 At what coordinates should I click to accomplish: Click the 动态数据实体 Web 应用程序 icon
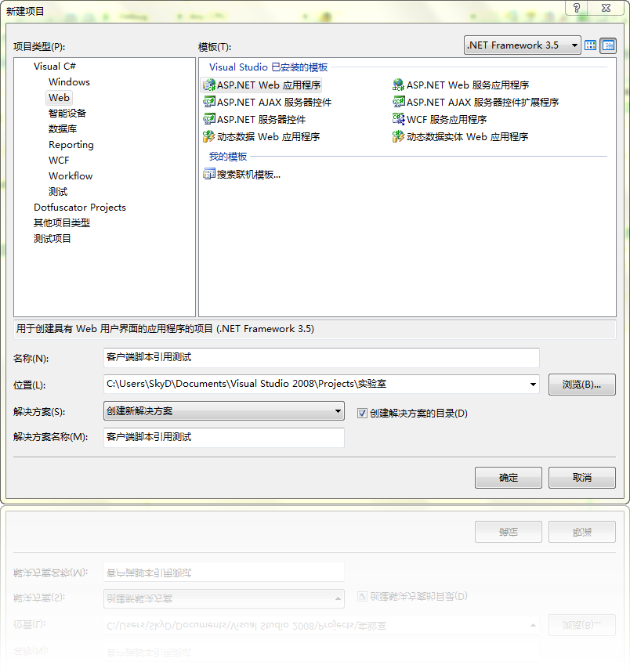[x=398, y=136]
